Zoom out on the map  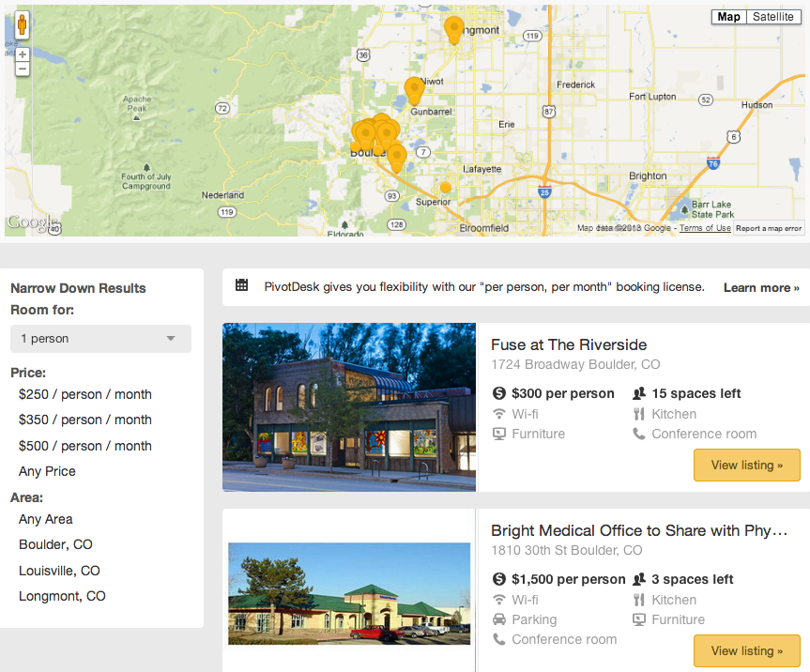[x=23, y=69]
